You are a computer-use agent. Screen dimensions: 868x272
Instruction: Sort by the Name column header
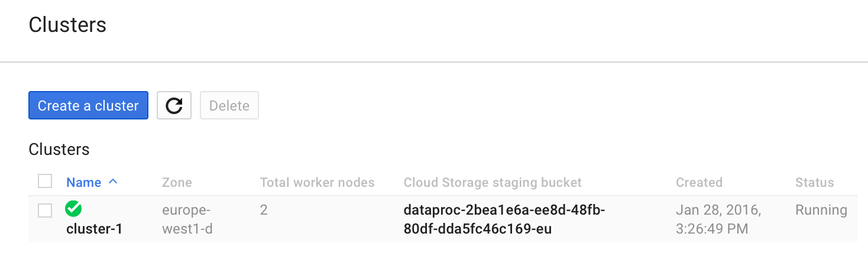pos(83,182)
